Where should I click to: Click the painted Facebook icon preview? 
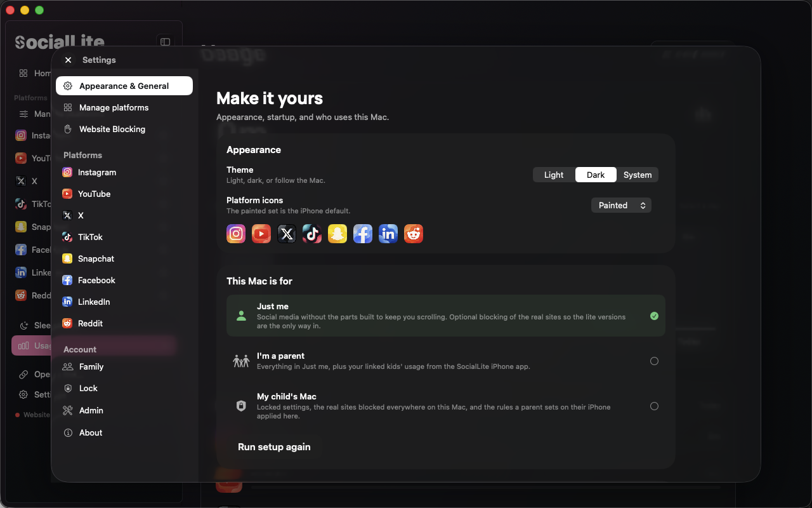363,234
